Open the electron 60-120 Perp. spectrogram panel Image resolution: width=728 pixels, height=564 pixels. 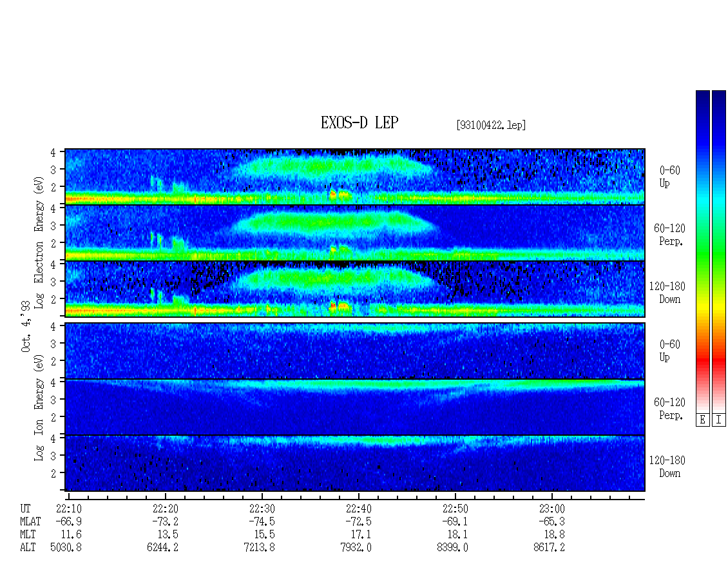pos(355,233)
